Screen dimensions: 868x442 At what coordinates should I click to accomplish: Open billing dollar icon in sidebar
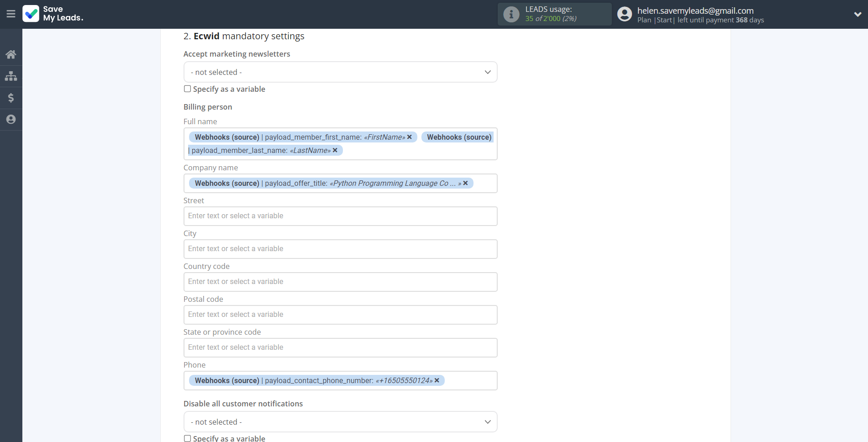pyautogui.click(x=11, y=98)
